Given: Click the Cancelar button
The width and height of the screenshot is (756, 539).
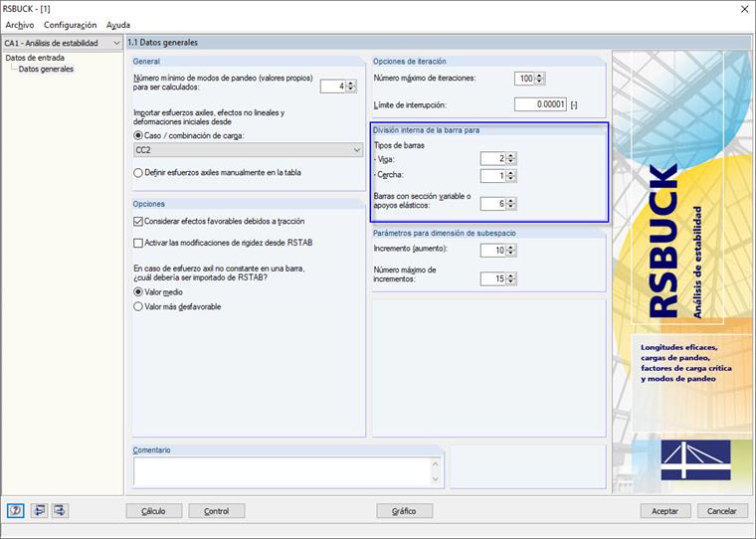Looking at the screenshot, I should pos(722,511).
